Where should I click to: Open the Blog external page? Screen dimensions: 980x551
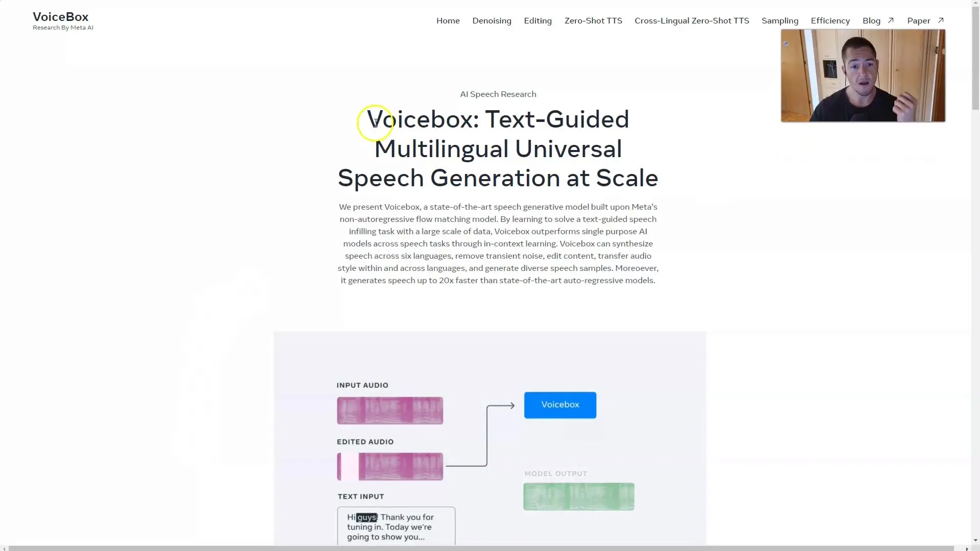tap(877, 20)
